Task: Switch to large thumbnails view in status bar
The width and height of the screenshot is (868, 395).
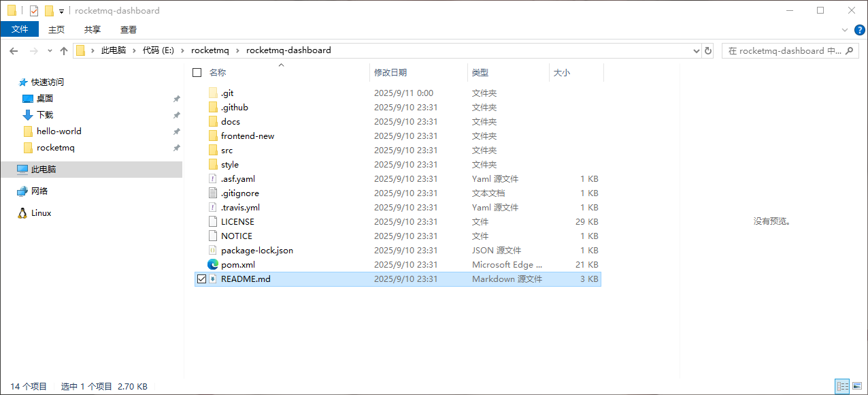Action: [858, 386]
